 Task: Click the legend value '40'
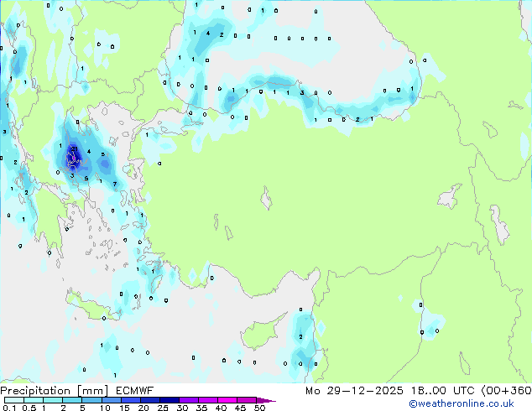pos(221,408)
